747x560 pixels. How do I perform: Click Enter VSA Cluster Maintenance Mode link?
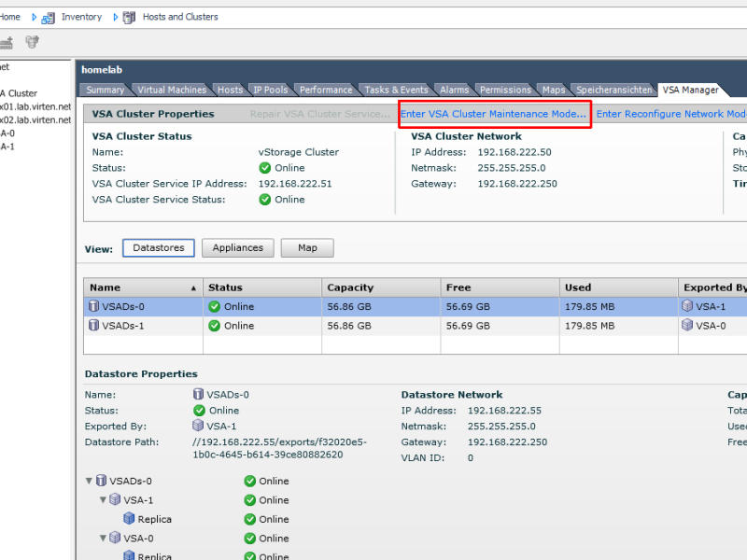pos(493,114)
